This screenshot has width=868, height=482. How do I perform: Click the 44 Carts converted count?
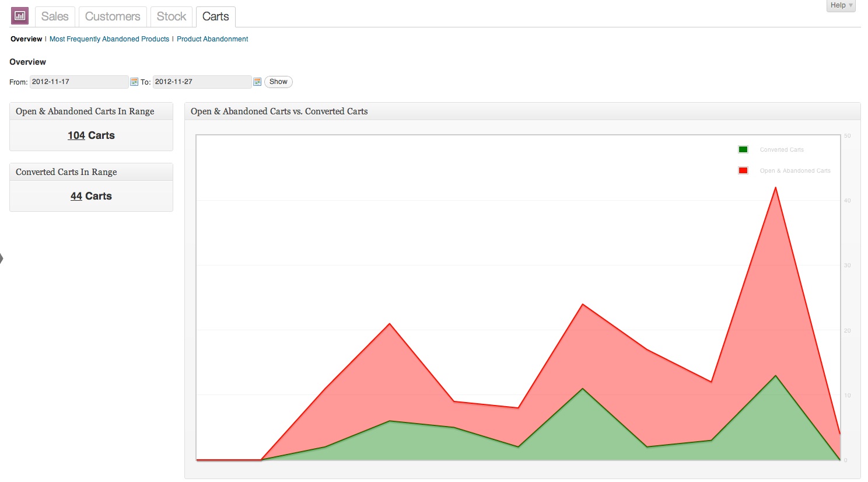[91, 196]
